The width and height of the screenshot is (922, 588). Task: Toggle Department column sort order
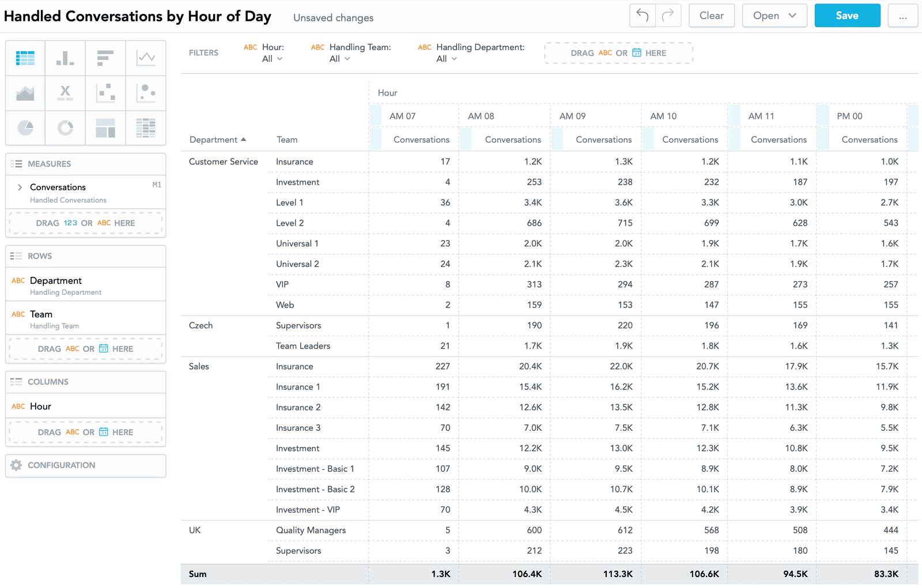pyautogui.click(x=243, y=139)
